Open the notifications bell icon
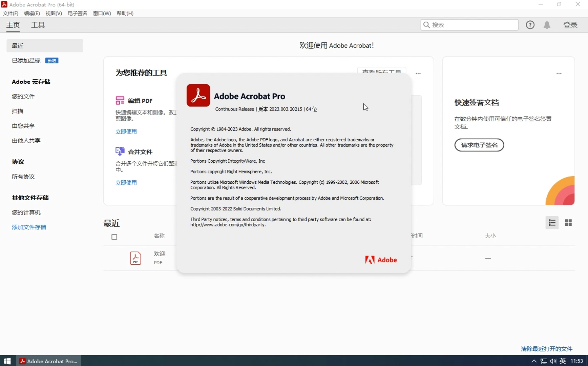The width and height of the screenshot is (588, 366). pos(547,25)
